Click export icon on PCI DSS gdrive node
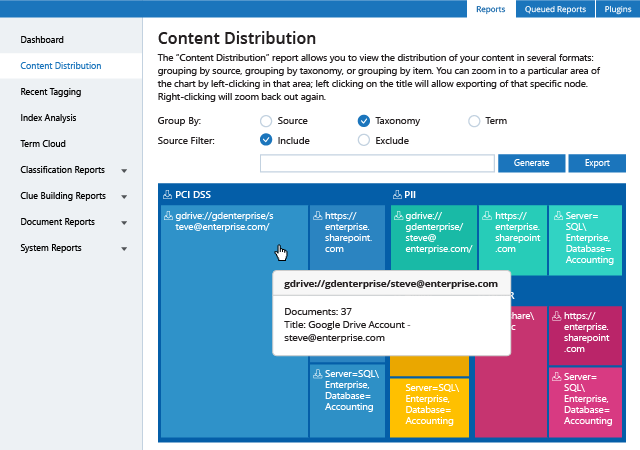Image resolution: width=640 pixels, height=450 pixels. 168,216
